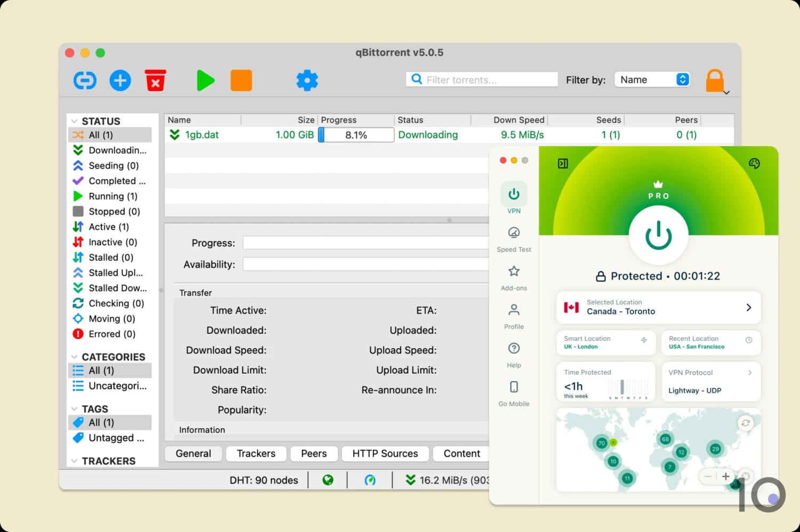Select Errored (0) status filter
The height and width of the screenshot is (532, 800).
tap(110, 334)
